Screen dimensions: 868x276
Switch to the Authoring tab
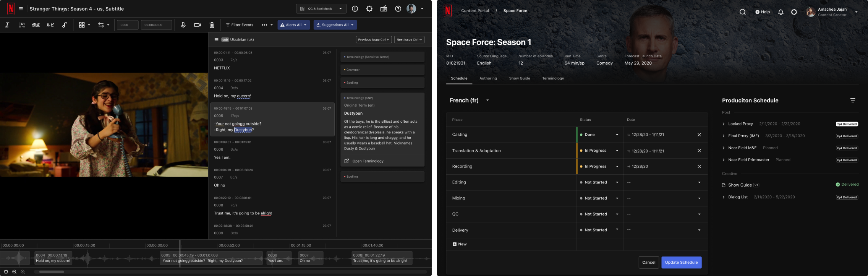tap(488, 78)
